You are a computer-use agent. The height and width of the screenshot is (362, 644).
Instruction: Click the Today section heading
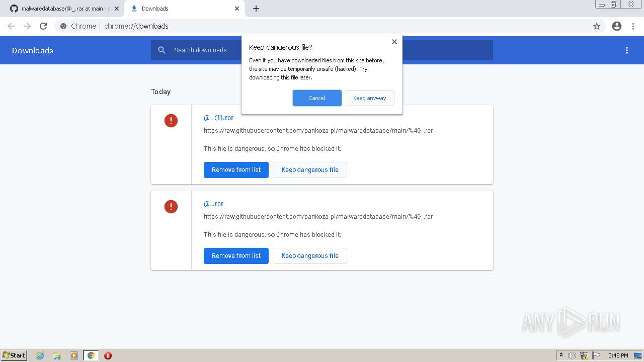click(161, 92)
